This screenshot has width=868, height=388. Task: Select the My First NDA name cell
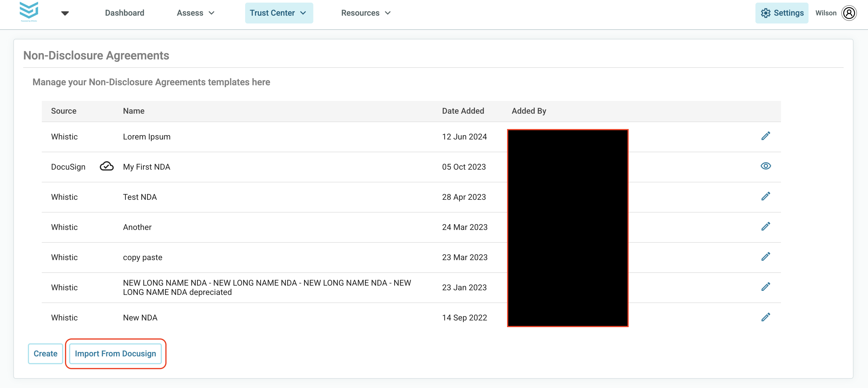(x=146, y=167)
